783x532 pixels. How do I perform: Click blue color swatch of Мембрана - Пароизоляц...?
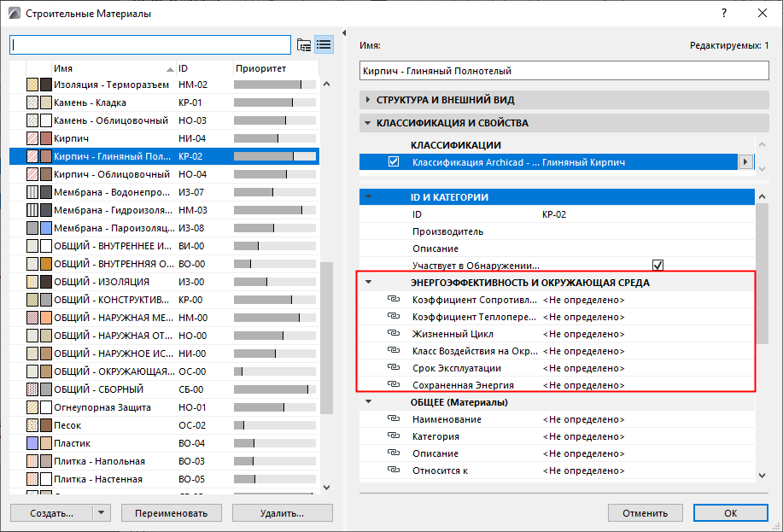pos(46,228)
